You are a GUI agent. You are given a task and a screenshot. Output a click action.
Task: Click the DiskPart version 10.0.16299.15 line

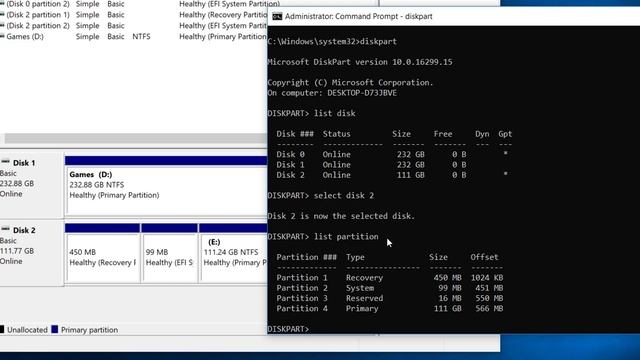[x=360, y=62]
